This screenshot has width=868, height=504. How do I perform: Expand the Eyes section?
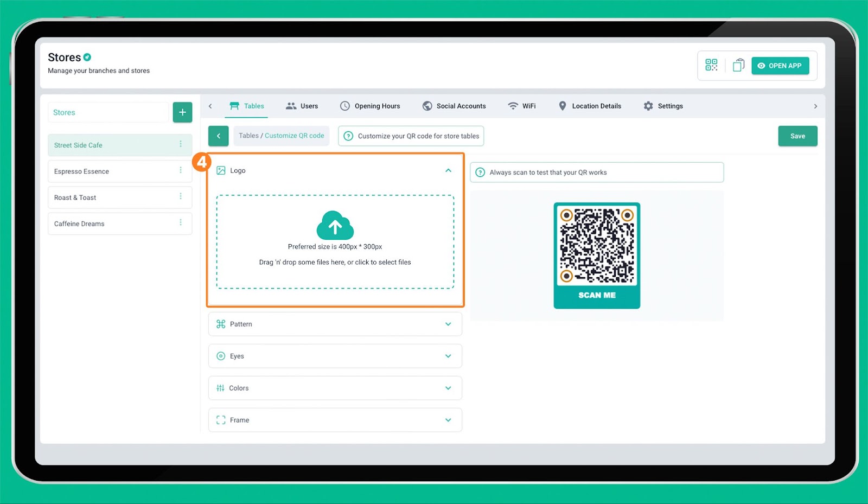tap(335, 356)
